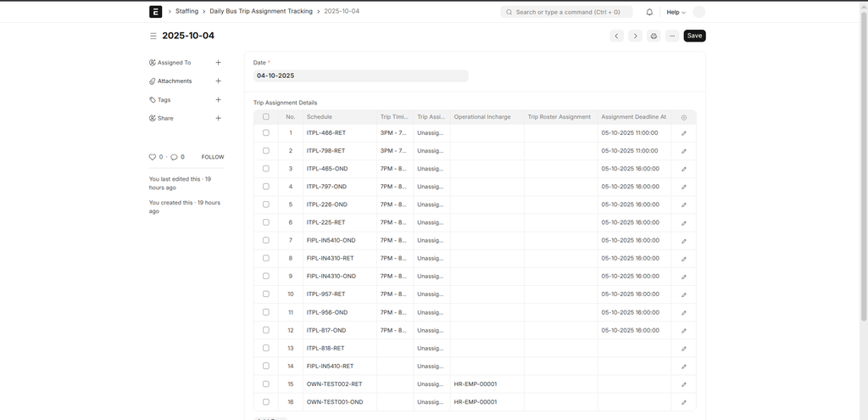Navigate to Staffing breadcrumb
Screen dimensions: 868x420
(186, 12)
